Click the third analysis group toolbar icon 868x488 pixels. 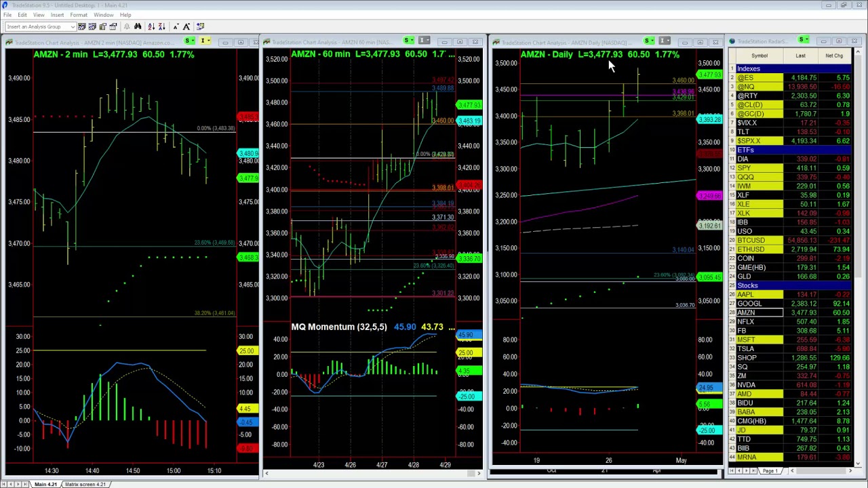[102, 26]
